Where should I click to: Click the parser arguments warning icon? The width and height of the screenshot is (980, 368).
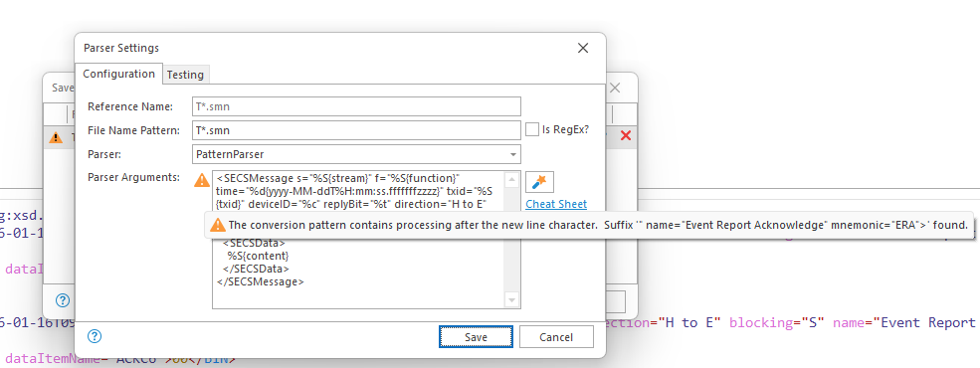(x=202, y=180)
